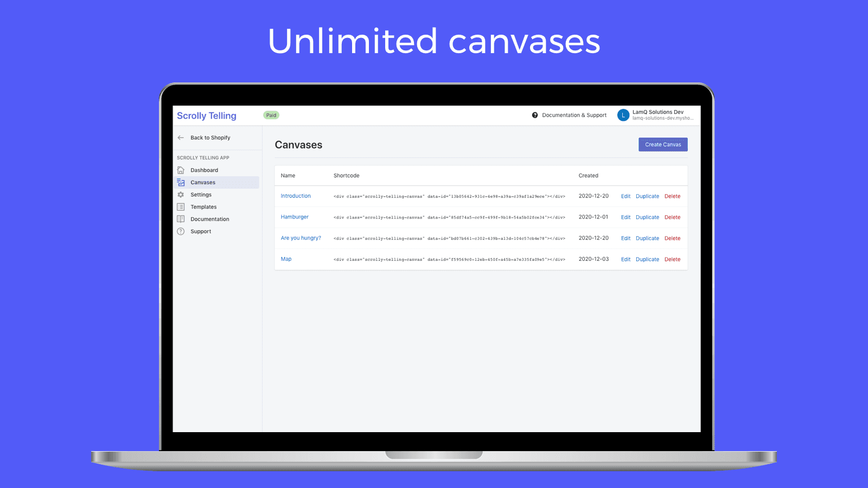Image resolution: width=868 pixels, height=488 pixels.
Task: Open the Hamburger canvas link
Action: pyautogui.click(x=295, y=216)
